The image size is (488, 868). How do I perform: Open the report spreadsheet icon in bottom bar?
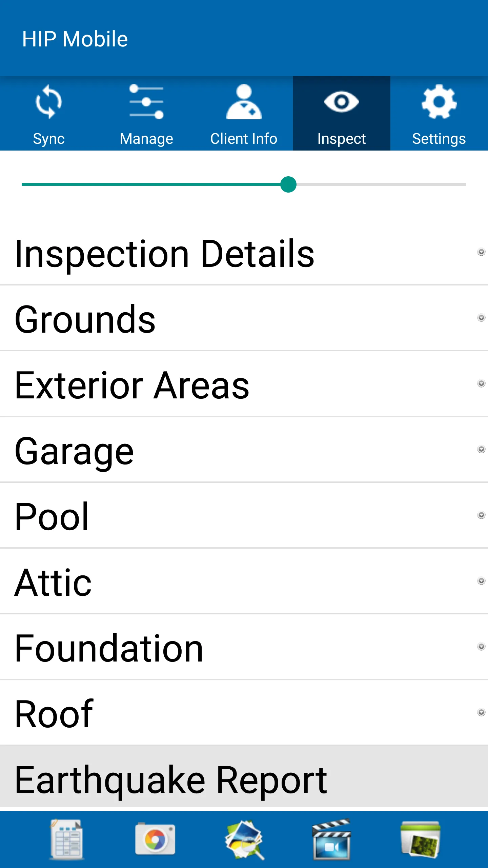pyautogui.click(x=67, y=840)
